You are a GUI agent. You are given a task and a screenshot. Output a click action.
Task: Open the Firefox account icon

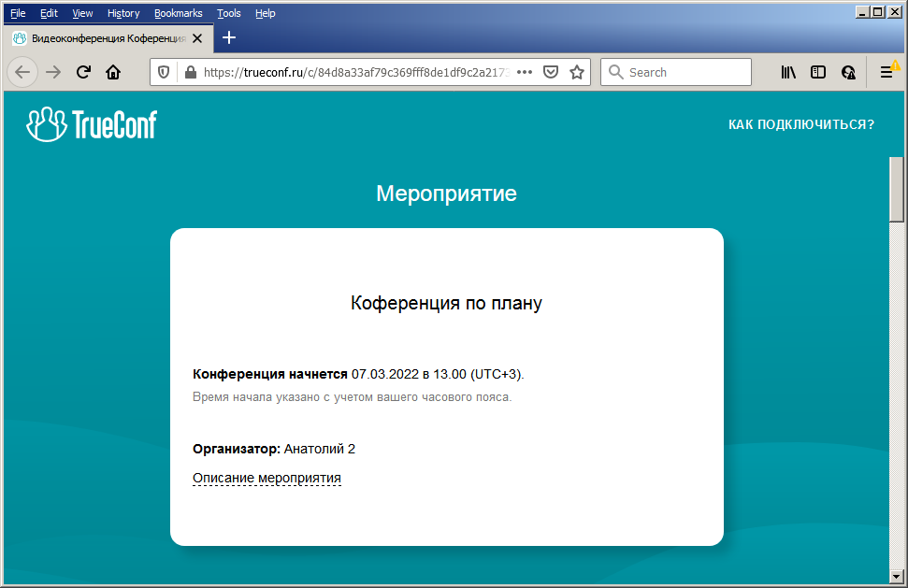(x=848, y=72)
